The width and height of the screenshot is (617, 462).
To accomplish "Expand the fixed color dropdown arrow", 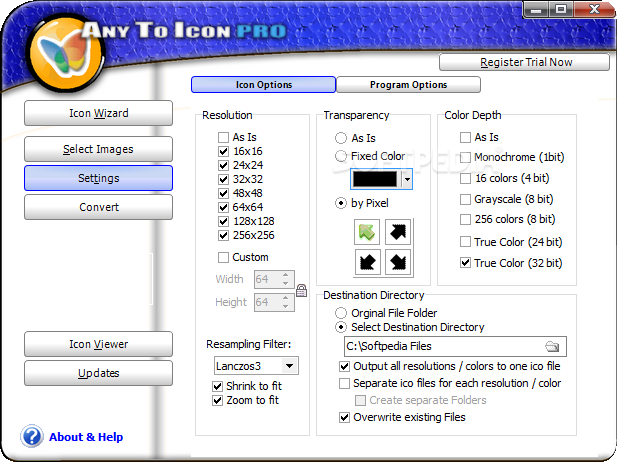I will (x=407, y=179).
